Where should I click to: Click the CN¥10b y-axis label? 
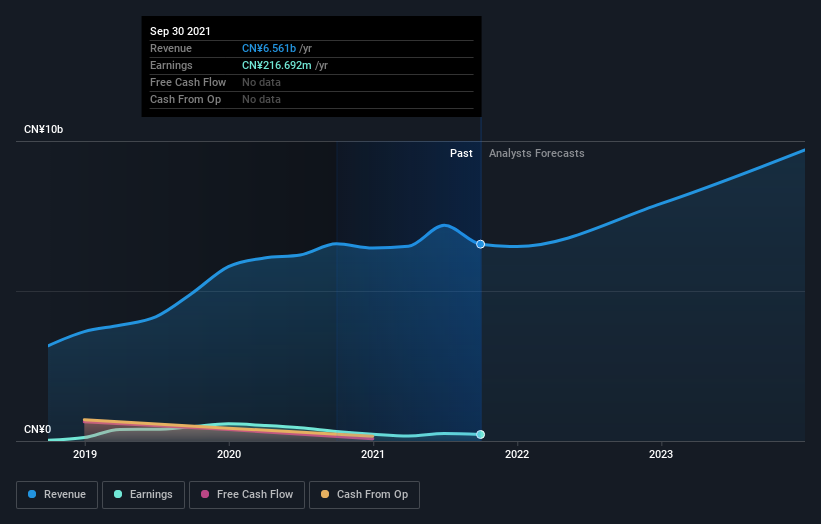point(43,129)
